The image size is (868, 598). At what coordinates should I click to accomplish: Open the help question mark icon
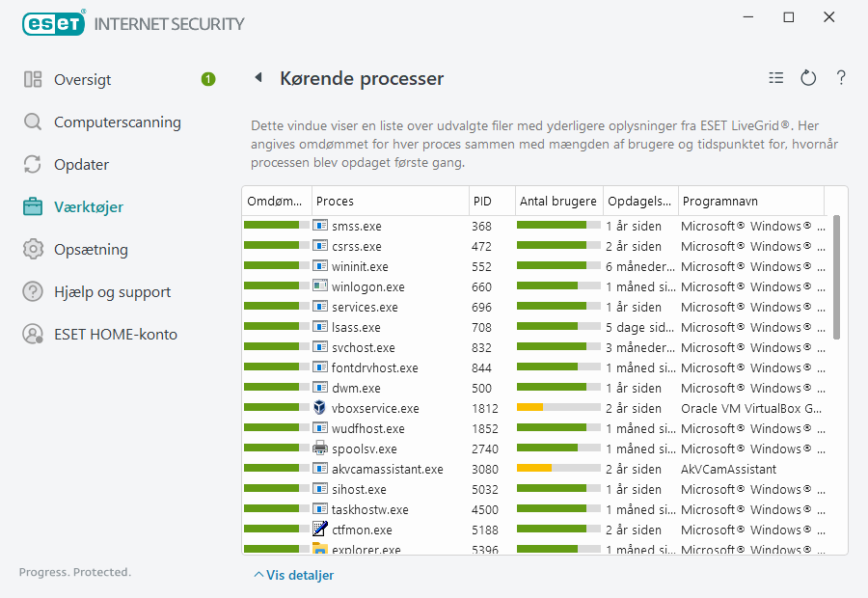pos(841,78)
